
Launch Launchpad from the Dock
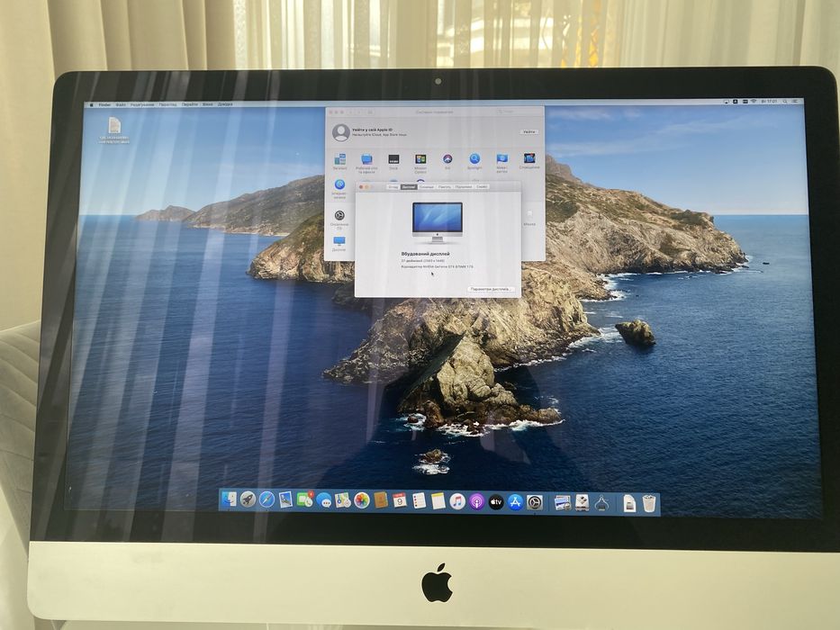point(248,499)
